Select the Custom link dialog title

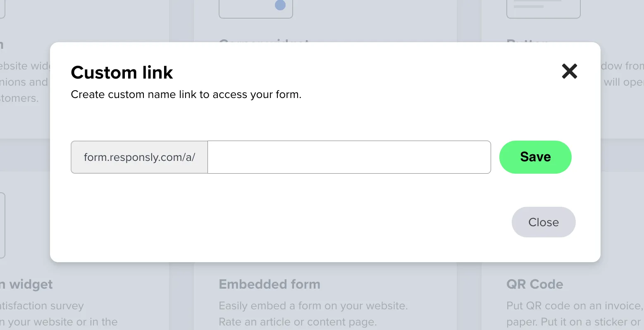coord(122,72)
